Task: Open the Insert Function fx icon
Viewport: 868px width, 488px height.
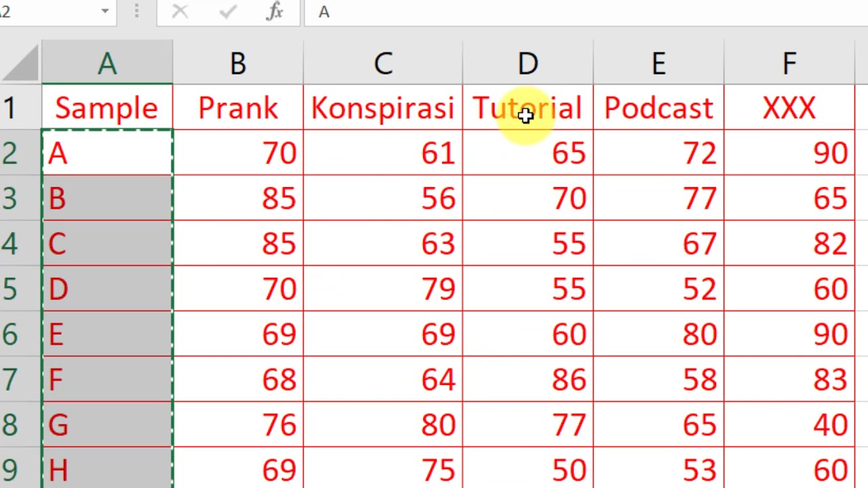Action: pyautogui.click(x=275, y=12)
